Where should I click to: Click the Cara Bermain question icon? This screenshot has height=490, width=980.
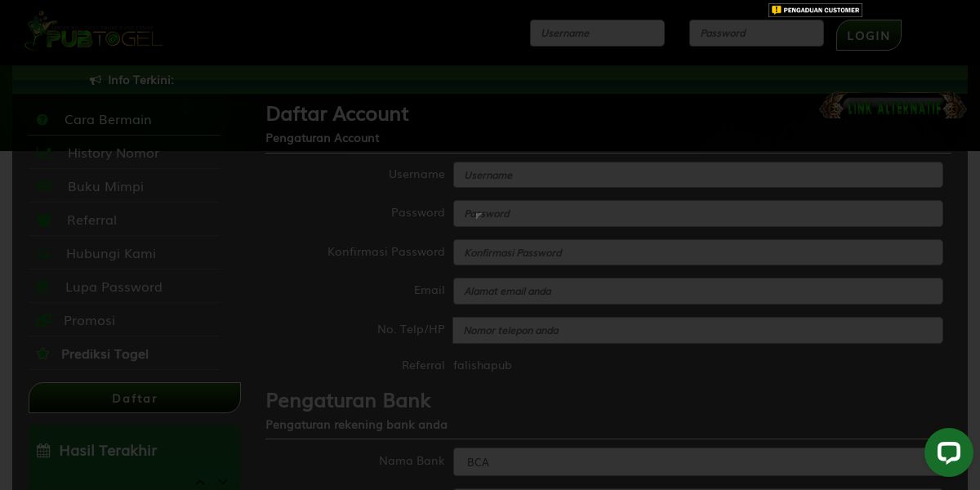point(42,119)
